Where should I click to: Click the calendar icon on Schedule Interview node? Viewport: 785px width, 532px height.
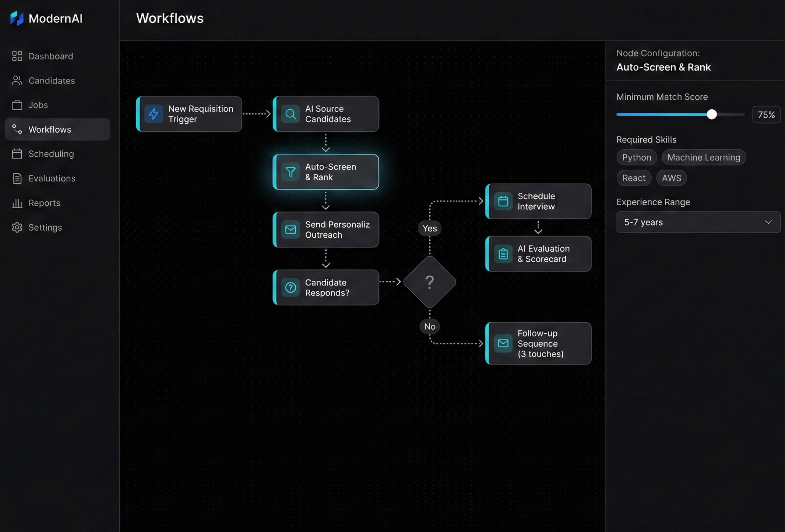click(503, 201)
